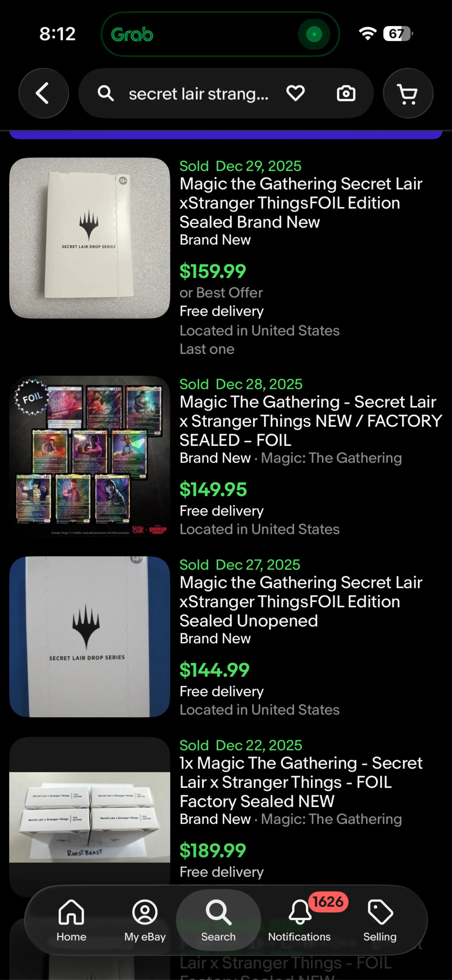Open the $159.99 FOIL Edition listing title

[x=301, y=203]
